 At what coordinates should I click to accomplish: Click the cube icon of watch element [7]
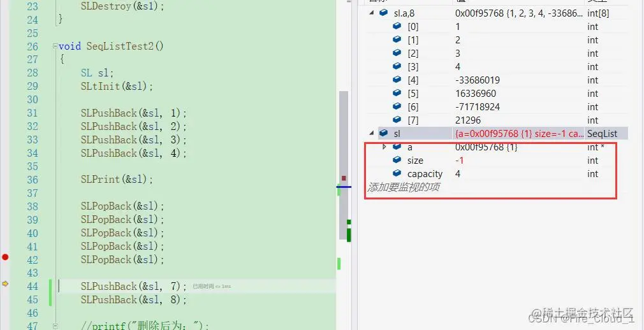397,120
